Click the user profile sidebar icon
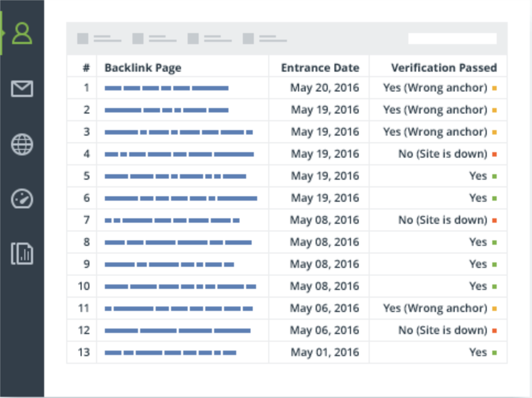The image size is (532, 398). click(x=22, y=33)
